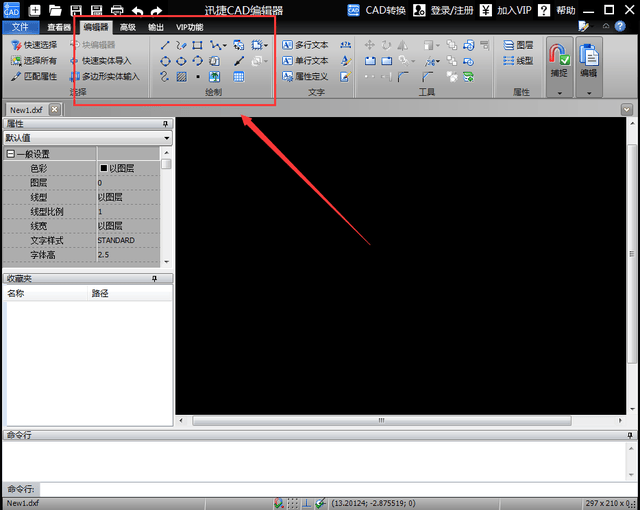Image resolution: width=640 pixels, height=510 pixels.
Task: Pin the 收藏夹 panel
Action: (x=154, y=279)
